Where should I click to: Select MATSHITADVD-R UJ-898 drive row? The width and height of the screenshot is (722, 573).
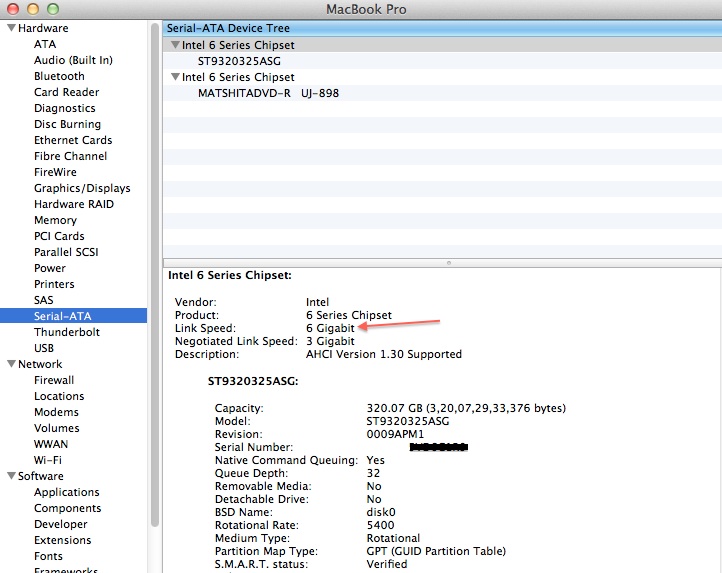[268, 93]
